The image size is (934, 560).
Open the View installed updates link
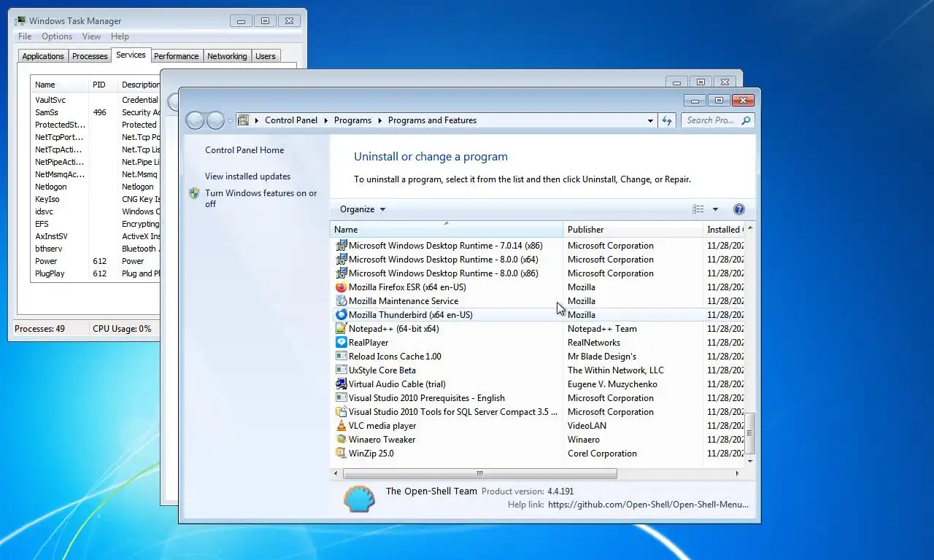tap(247, 176)
